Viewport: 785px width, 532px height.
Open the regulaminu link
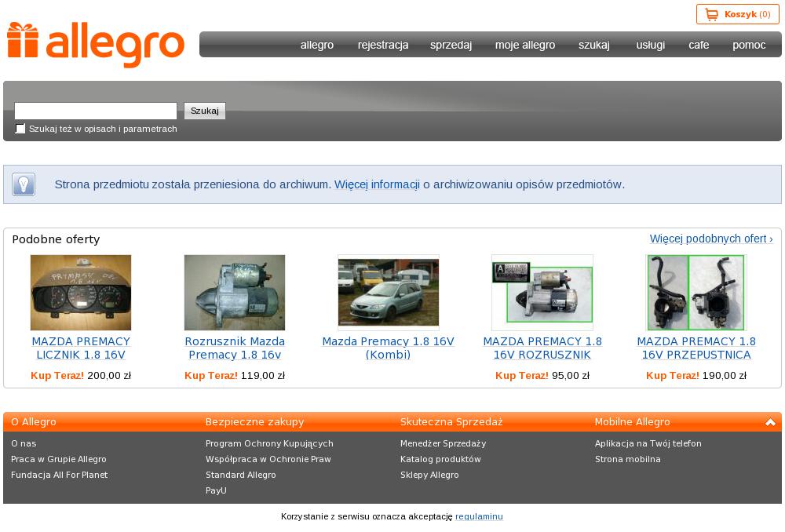(479, 516)
